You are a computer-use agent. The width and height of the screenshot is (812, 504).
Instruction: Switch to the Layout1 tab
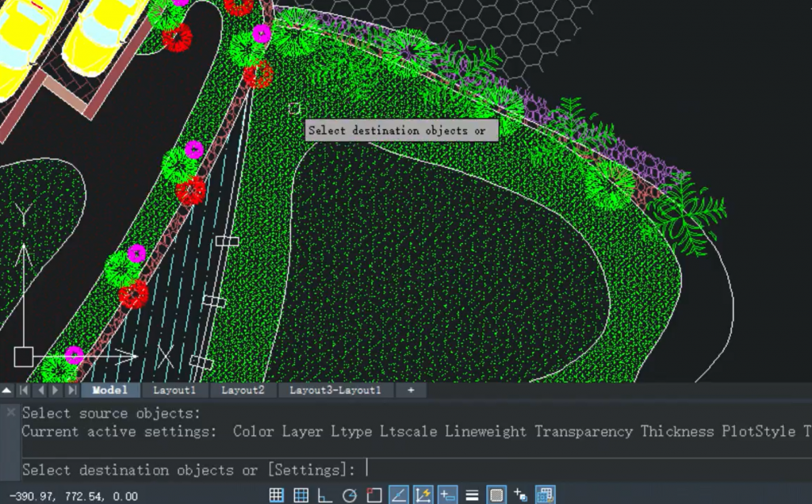pyautogui.click(x=174, y=390)
